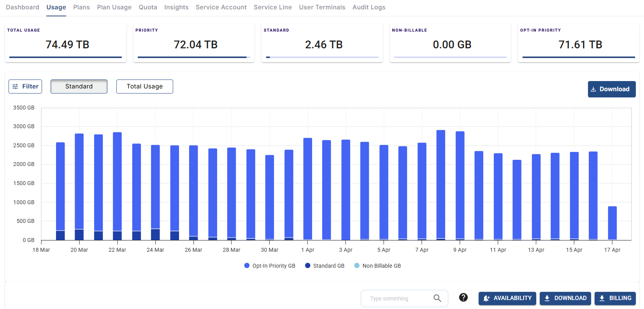Click download arrow icon in chart header
644x309 pixels.
(x=593, y=89)
